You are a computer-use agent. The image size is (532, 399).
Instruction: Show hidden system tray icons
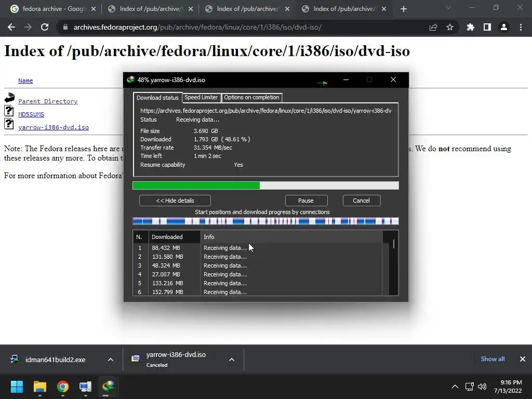(x=455, y=387)
